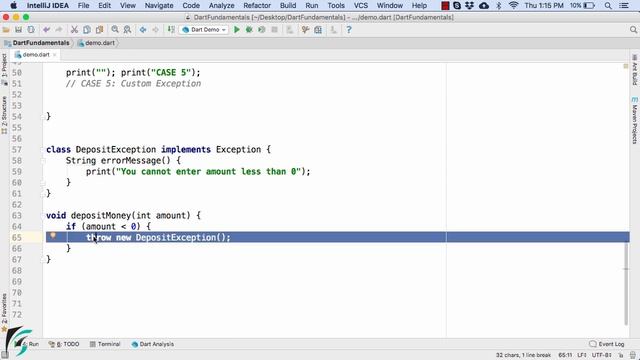The image size is (640, 360).
Task: Open the Maven Projects side panel
Action: (635, 120)
